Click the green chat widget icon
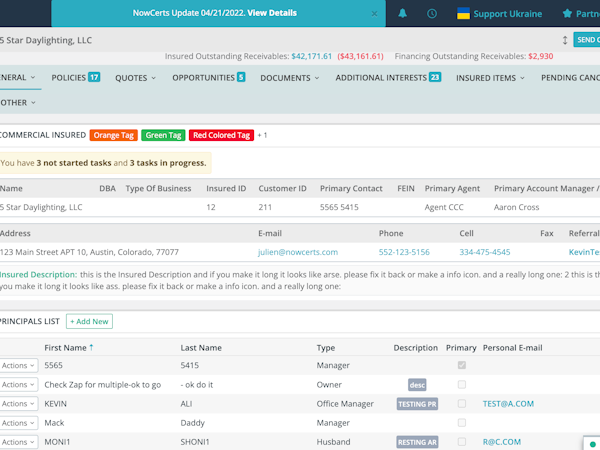Image resolution: width=600 pixels, height=450 pixels. click(592, 444)
